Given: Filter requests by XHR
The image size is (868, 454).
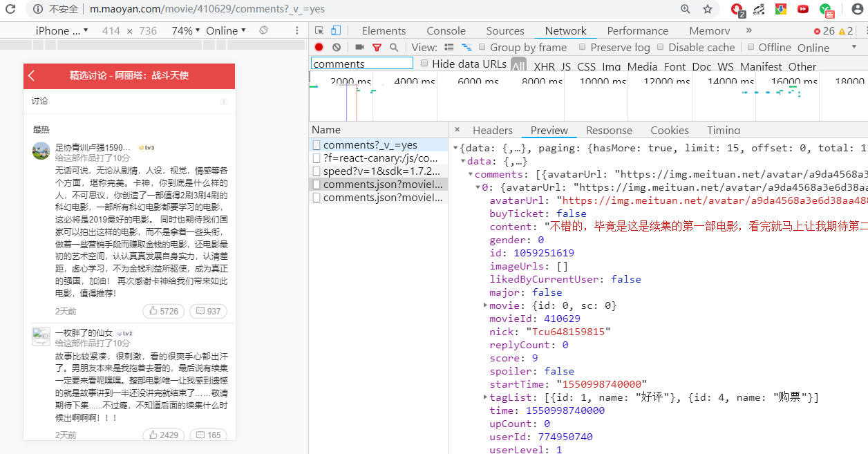Looking at the screenshot, I should (x=544, y=67).
